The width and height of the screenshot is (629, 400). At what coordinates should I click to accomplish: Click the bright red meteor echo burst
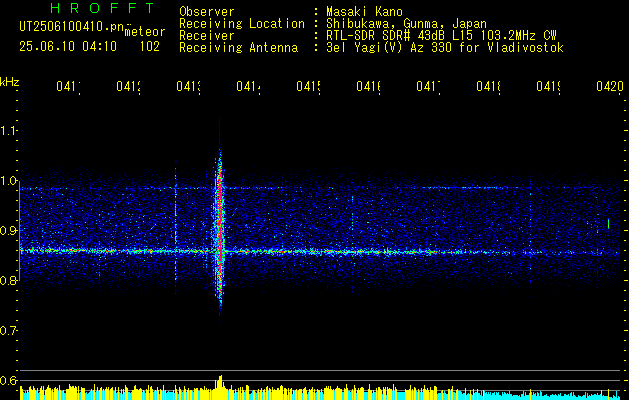[219, 229]
